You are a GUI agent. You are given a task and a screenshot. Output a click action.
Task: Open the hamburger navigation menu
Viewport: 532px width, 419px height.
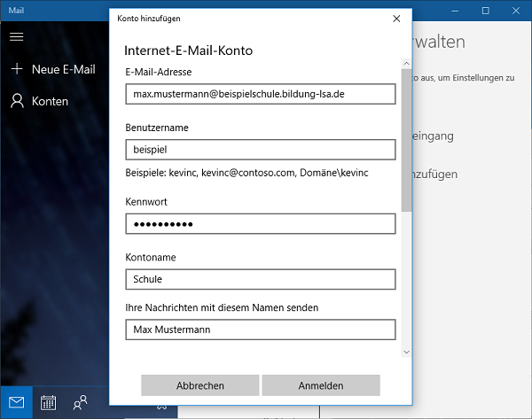pyautogui.click(x=16, y=36)
